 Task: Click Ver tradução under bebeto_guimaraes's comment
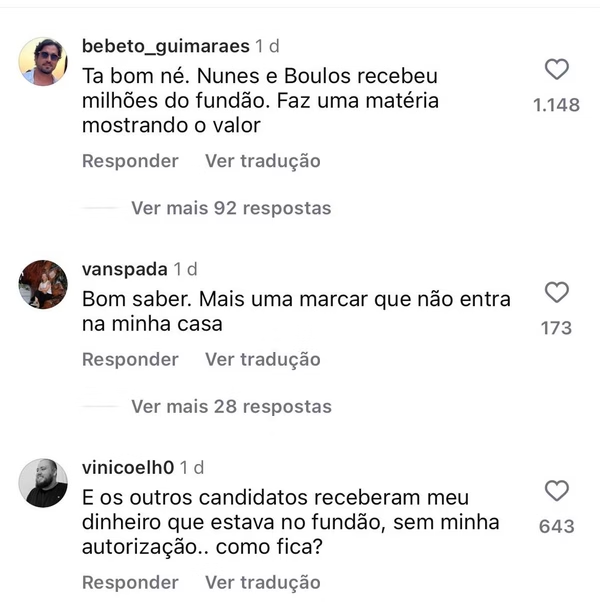pyautogui.click(x=263, y=161)
